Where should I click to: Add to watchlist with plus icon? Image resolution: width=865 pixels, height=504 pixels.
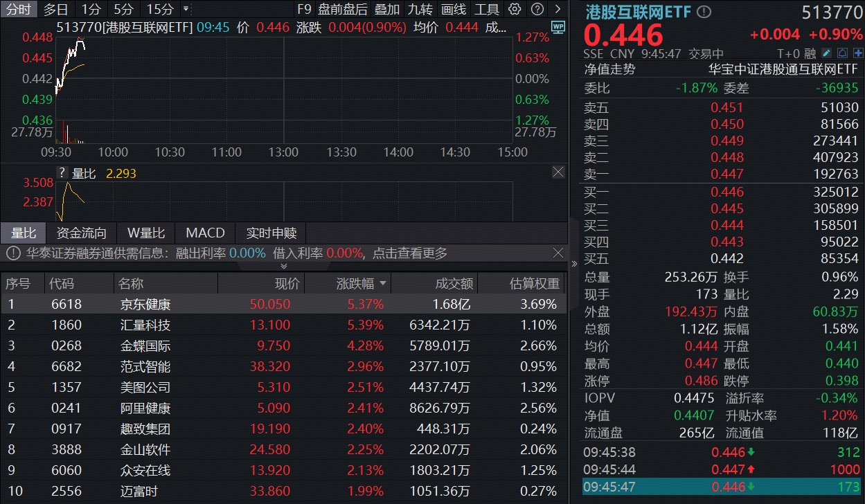click(x=858, y=53)
